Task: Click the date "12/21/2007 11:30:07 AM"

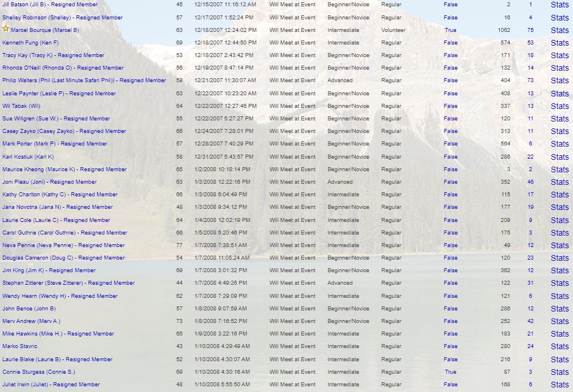Action: tap(225, 80)
